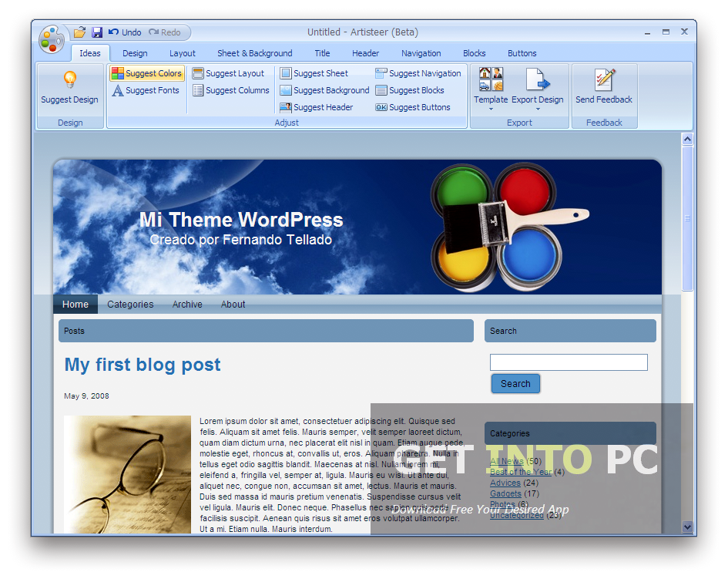Click the Mi Theme WordPress header title
This screenshot has height=579, width=728.
pos(241,220)
